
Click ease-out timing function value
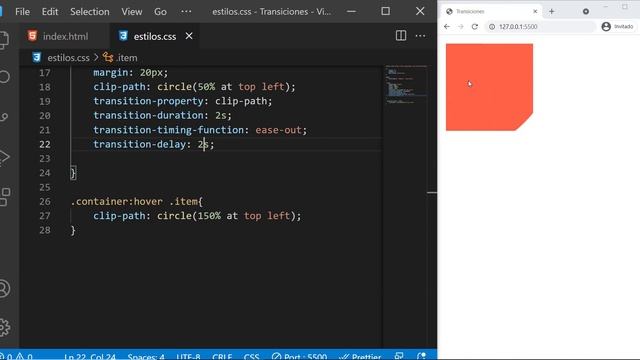click(x=278, y=130)
